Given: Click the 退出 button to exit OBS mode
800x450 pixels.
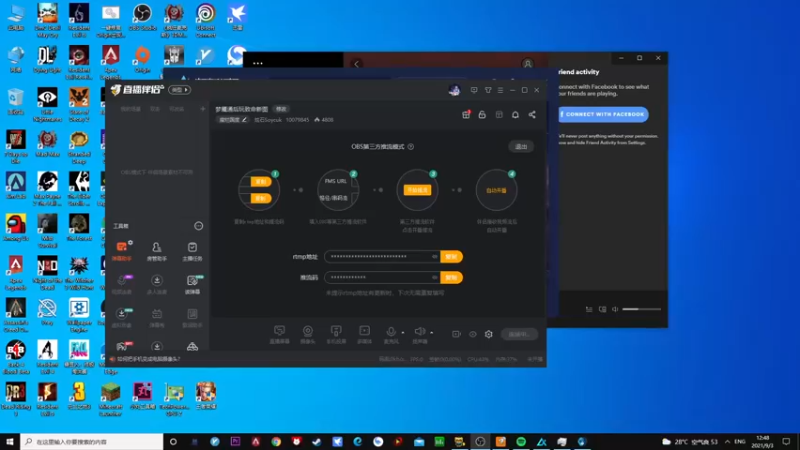Looking at the screenshot, I should tap(521, 146).
